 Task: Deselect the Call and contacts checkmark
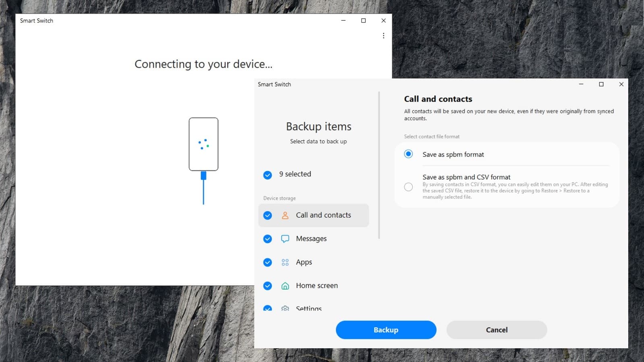267,215
